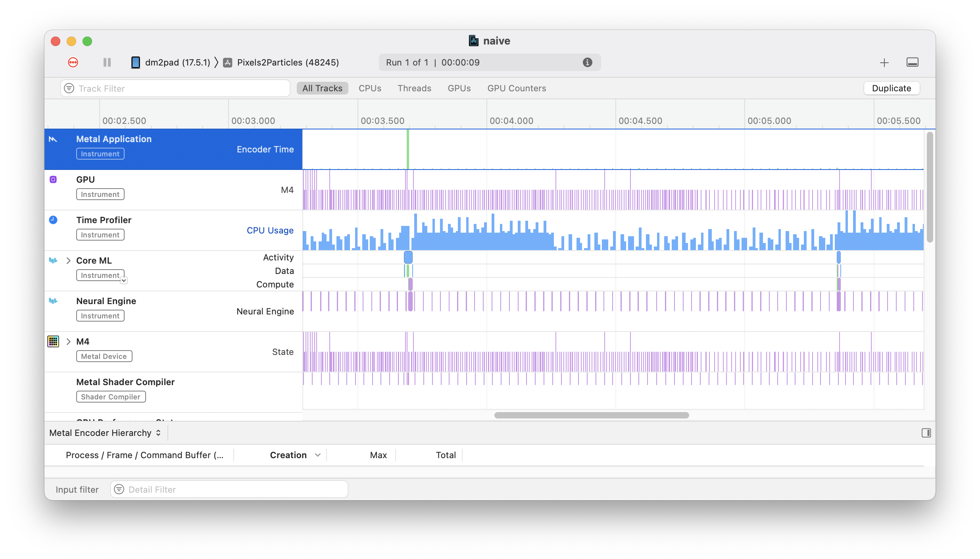Click the red record/stop button
980x559 pixels.
click(73, 62)
